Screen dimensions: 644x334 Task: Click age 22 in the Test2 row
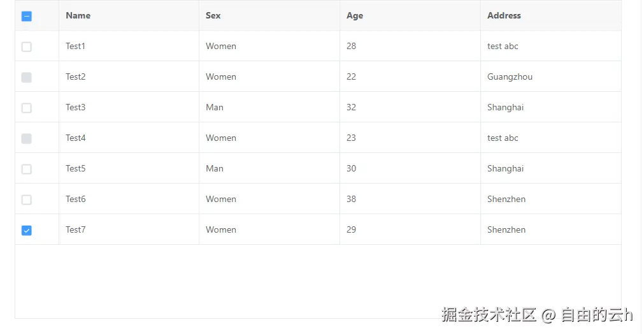click(x=351, y=76)
